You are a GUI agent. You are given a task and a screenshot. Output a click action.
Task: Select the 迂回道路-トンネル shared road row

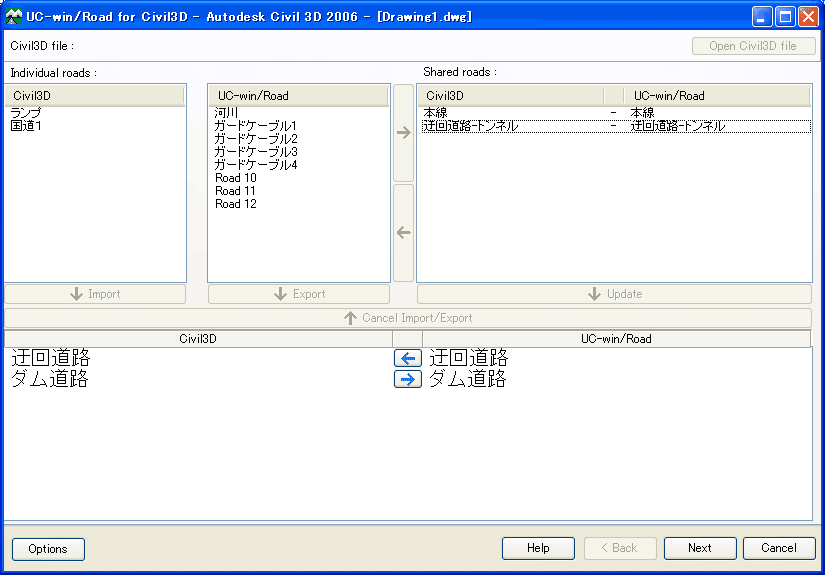pyautogui.click(x=616, y=126)
